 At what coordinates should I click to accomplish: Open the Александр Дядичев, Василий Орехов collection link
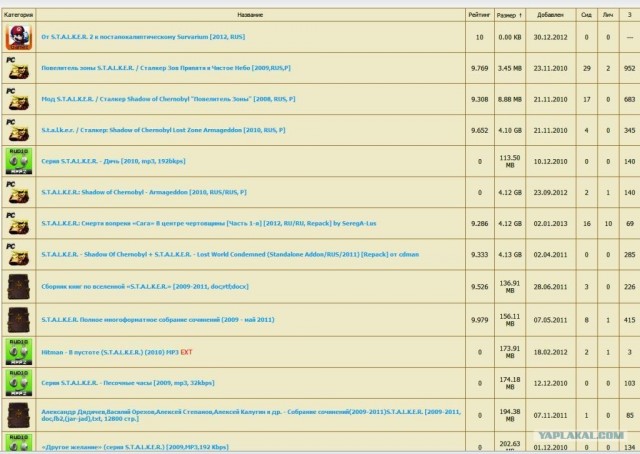[251, 415]
